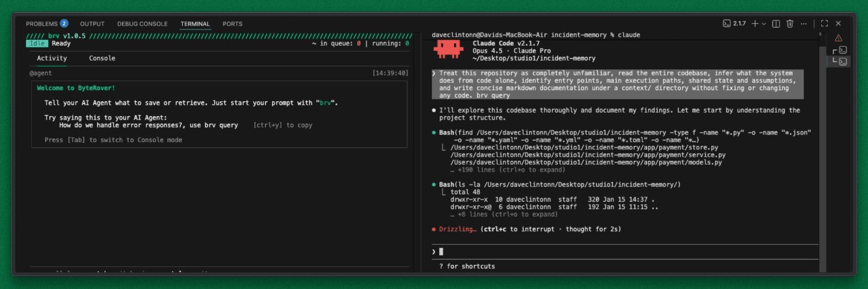Click the 'brv v1.0.5' header text
The width and height of the screenshot is (868, 289).
(x=66, y=36)
